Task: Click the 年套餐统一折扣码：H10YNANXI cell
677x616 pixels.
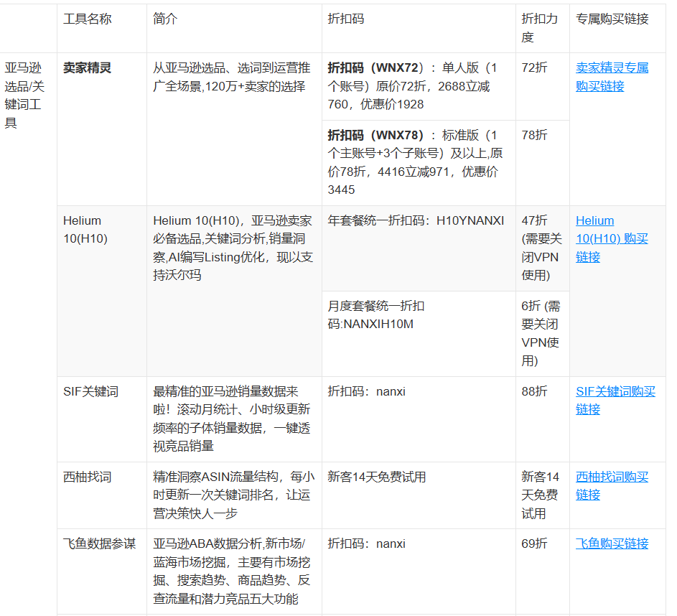Action: pyautogui.click(x=419, y=248)
